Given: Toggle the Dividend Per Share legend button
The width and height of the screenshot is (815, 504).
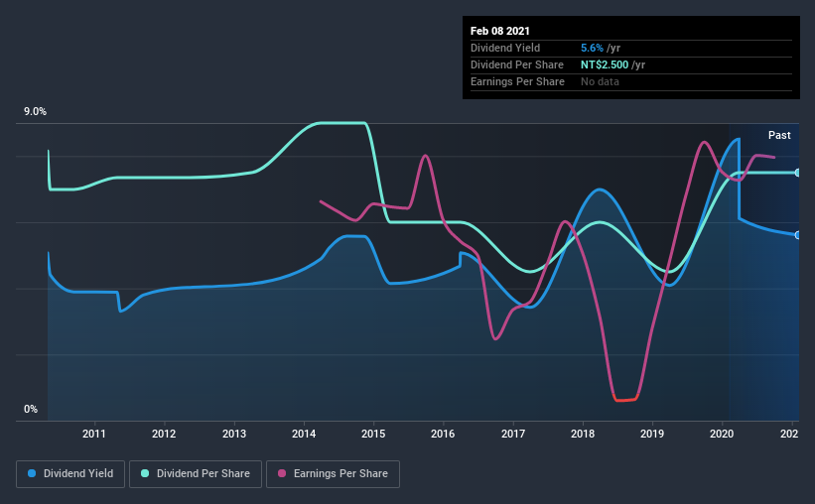Looking at the screenshot, I should pos(196,474).
